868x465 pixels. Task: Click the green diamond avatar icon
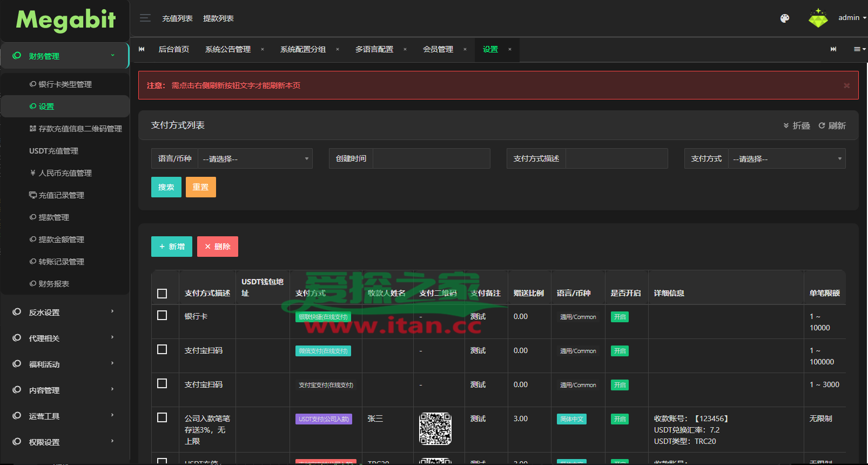(818, 18)
